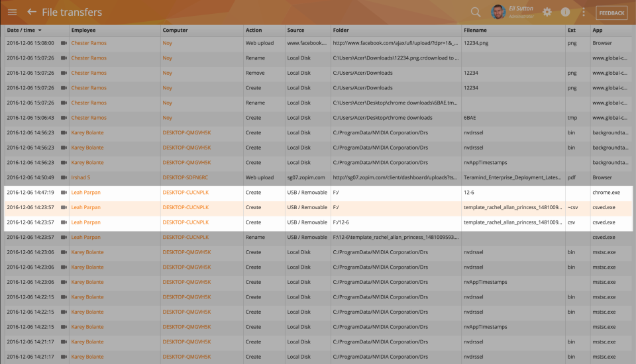Viewport: 636px width, 364px height.
Task: Play recording for the 15:08:00 Web upload row
Action: pos(64,43)
